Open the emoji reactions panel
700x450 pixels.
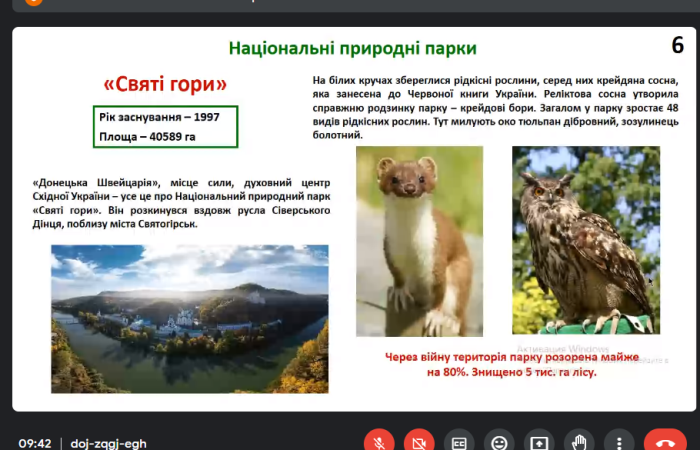point(499,442)
